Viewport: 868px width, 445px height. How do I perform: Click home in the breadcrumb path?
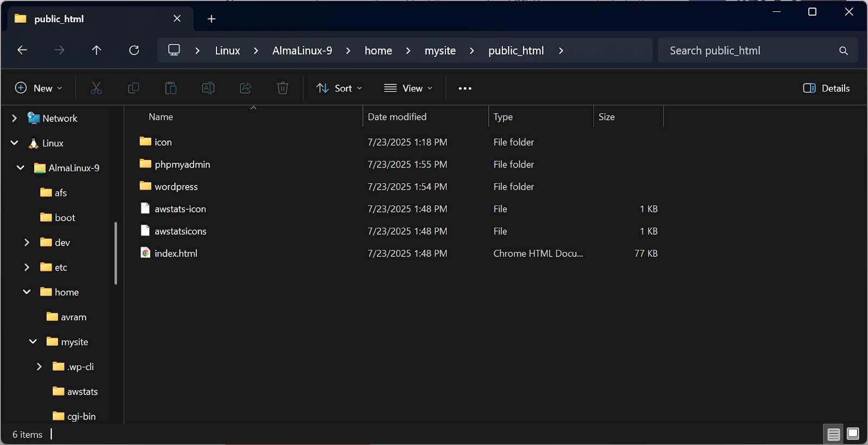pos(378,50)
